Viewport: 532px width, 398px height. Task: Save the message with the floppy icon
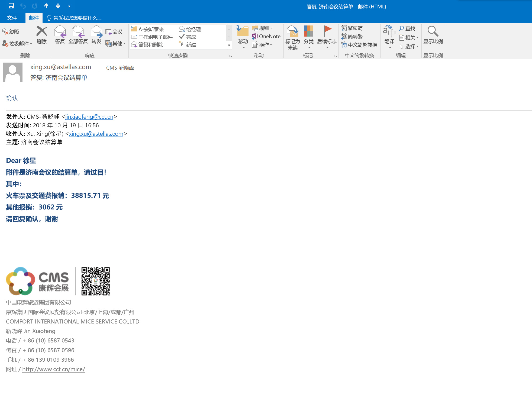click(11, 6)
